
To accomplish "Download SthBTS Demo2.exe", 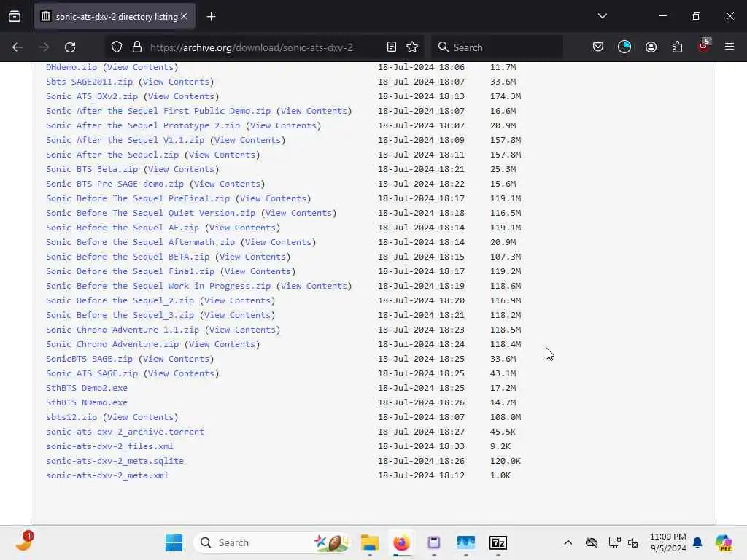I will [x=87, y=388].
